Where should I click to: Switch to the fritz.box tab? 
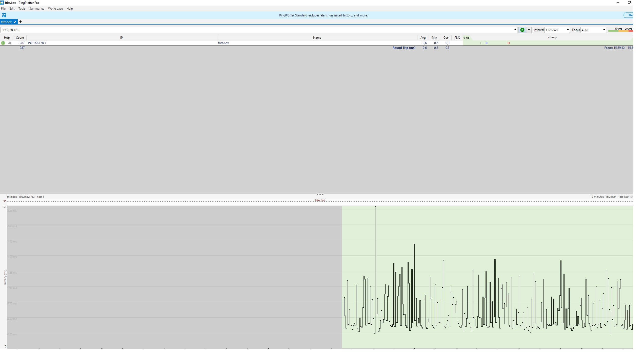[x=6, y=22]
